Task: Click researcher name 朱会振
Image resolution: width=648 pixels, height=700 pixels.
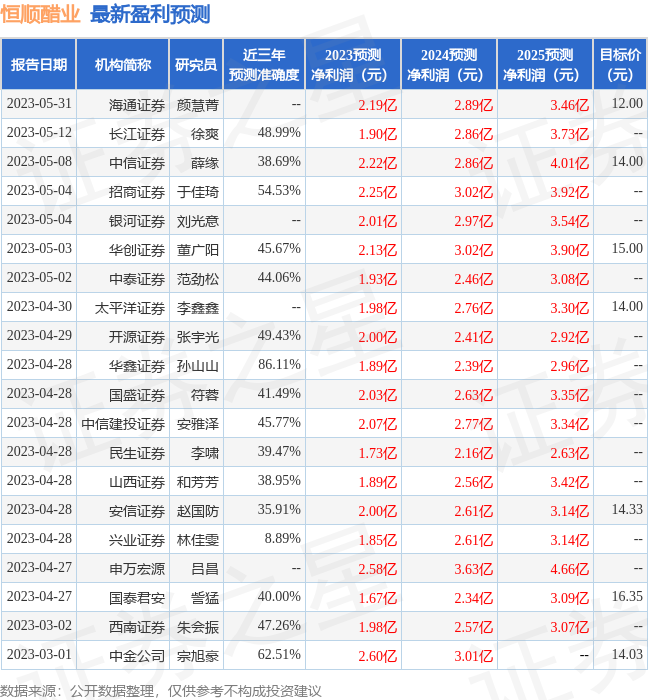Action: point(198,627)
